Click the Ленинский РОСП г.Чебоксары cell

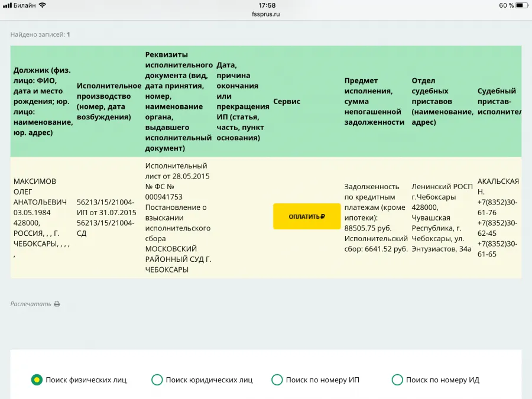point(442,218)
